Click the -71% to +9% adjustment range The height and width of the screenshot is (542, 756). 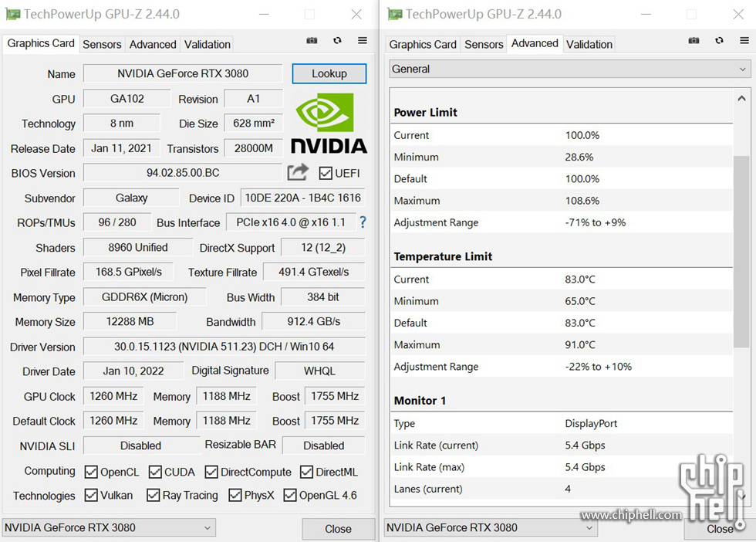tap(596, 222)
